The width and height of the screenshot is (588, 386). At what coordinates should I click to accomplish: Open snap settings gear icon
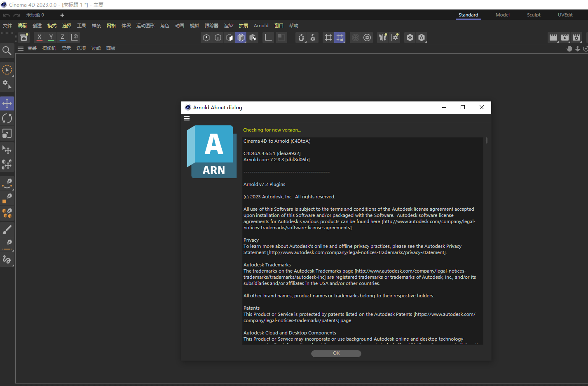[x=313, y=38]
